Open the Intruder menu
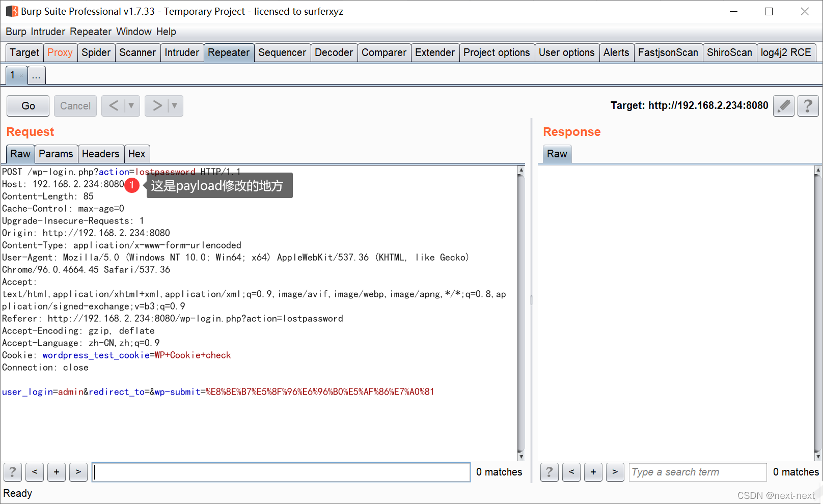This screenshot has height=504, width=823. coord(48,32)
